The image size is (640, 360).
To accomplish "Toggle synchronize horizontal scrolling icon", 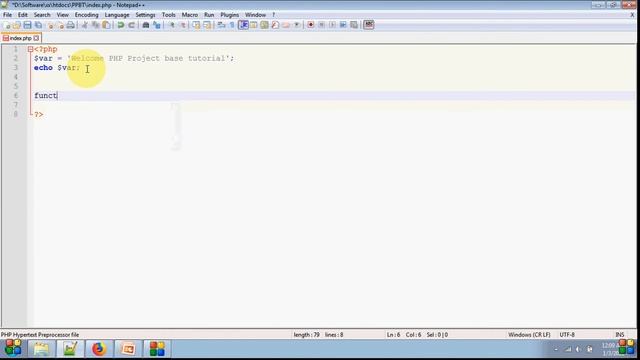I will point(207,25).
